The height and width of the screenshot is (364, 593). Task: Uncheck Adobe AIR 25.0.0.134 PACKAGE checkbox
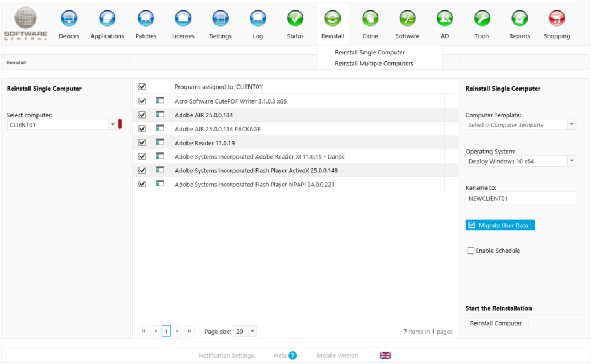[142, 128]
